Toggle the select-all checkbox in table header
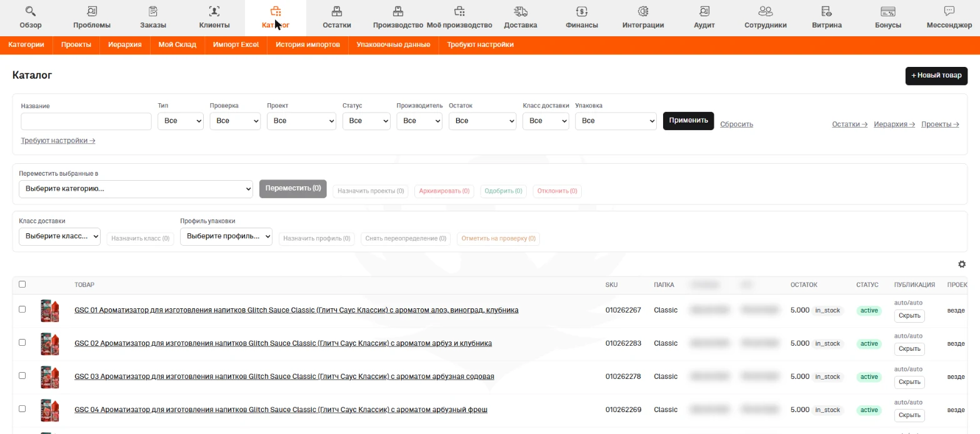The image size is (980, 434). pyautogui.click(x=22, y=284)
